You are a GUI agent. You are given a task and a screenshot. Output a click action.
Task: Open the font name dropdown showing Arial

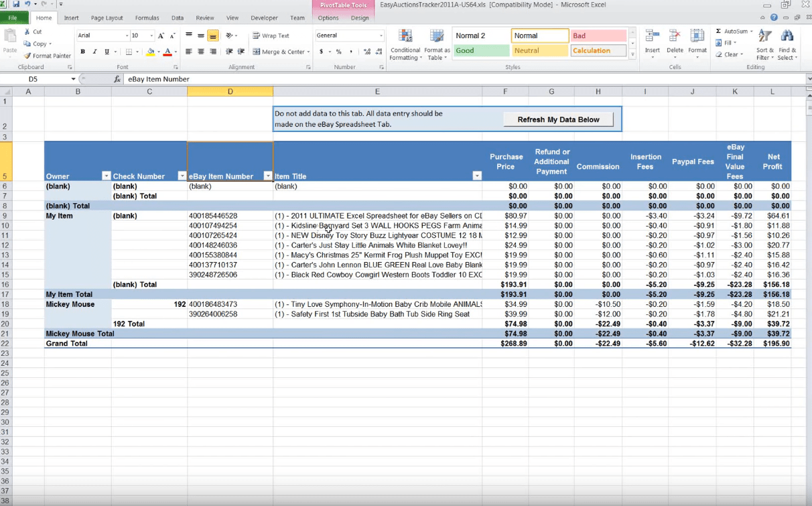(x=127, y=36)
